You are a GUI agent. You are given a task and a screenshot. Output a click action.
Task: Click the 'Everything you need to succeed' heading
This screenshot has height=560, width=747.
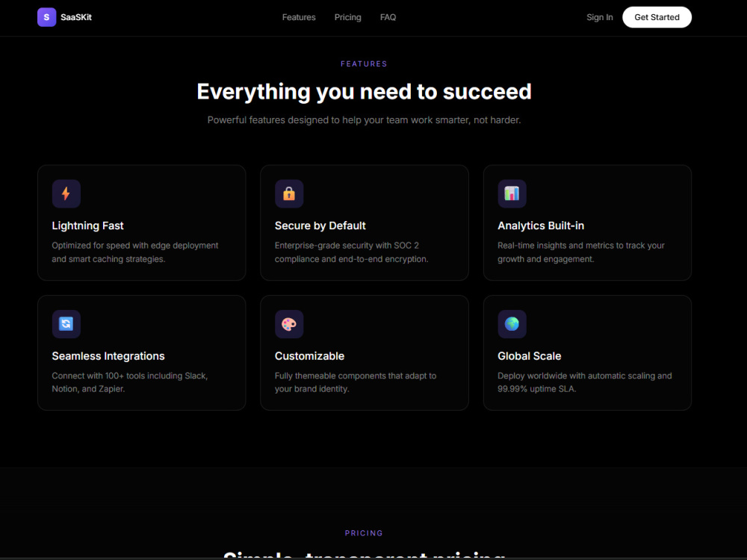(x=364, y=91)
